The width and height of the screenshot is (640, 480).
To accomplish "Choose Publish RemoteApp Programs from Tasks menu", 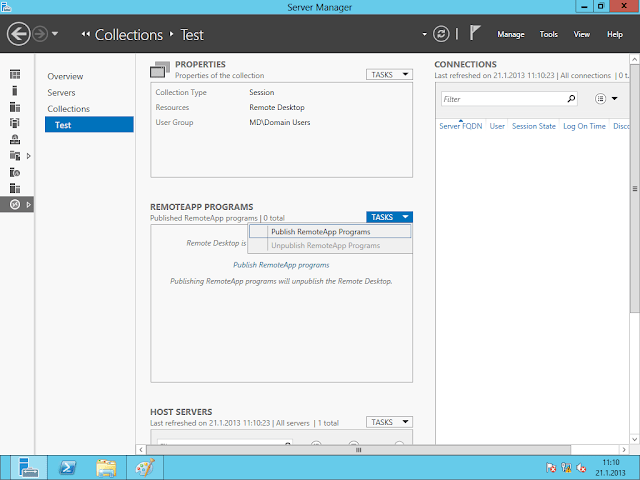I will pos(320,232).
